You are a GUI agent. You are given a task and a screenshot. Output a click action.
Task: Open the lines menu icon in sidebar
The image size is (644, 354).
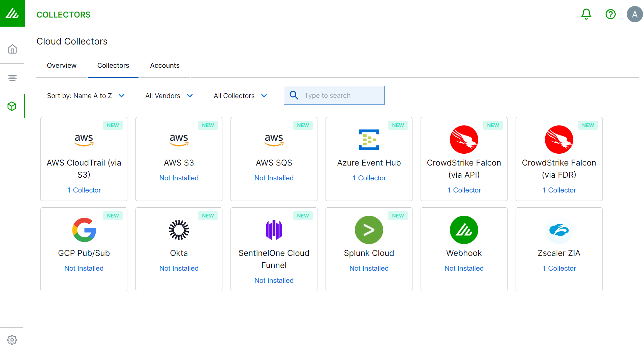tap(12, 78)
